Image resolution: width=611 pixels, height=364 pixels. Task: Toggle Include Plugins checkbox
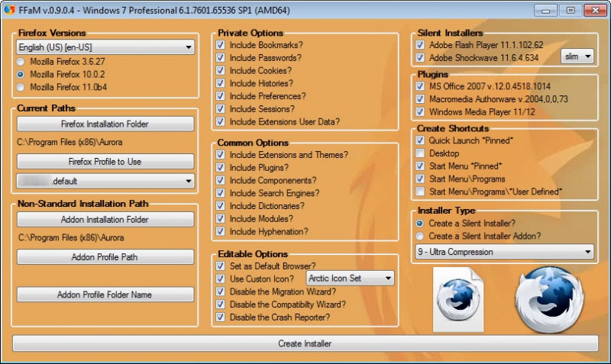click(221, 167)
